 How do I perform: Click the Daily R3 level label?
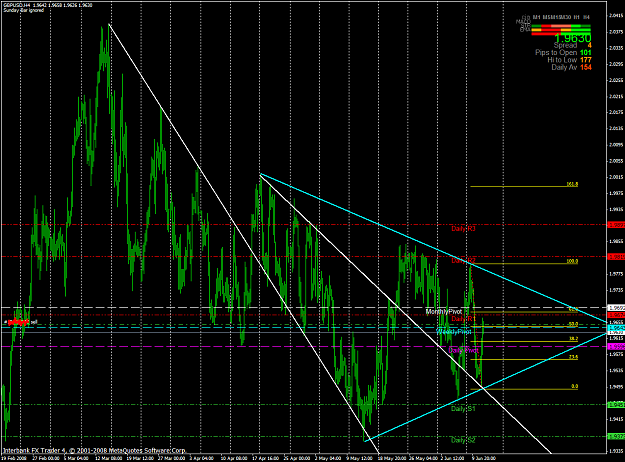click(x=463, y=229)
